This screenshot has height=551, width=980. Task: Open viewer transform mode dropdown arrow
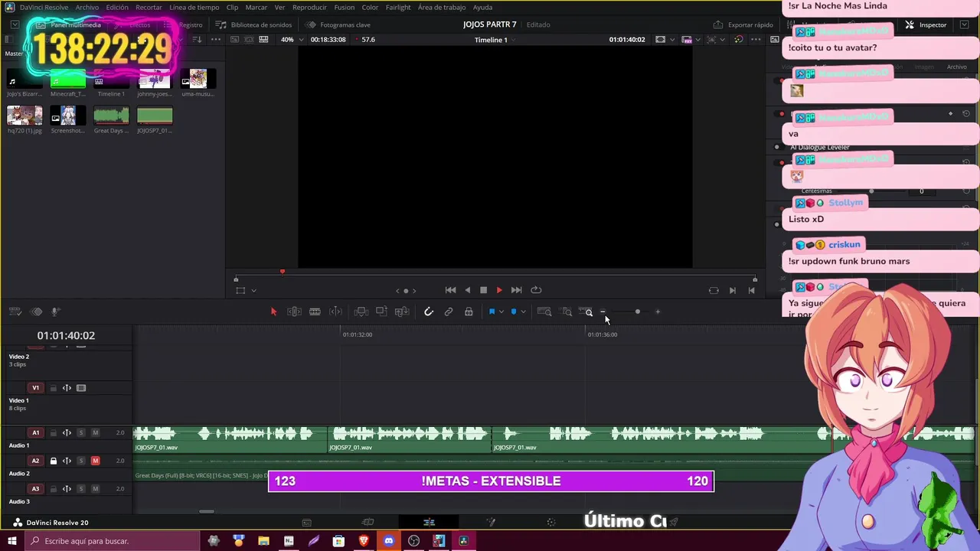pyautogui.click(x=253, y=290)
